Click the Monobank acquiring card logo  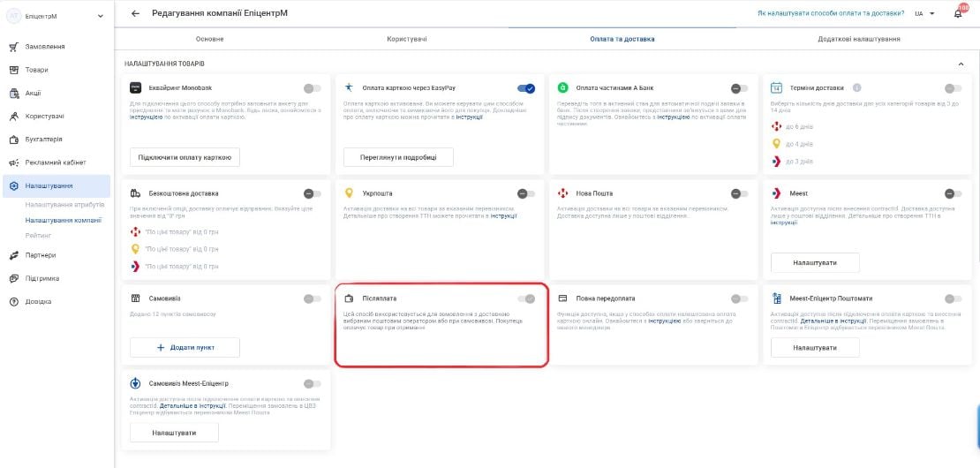[136, 88]
